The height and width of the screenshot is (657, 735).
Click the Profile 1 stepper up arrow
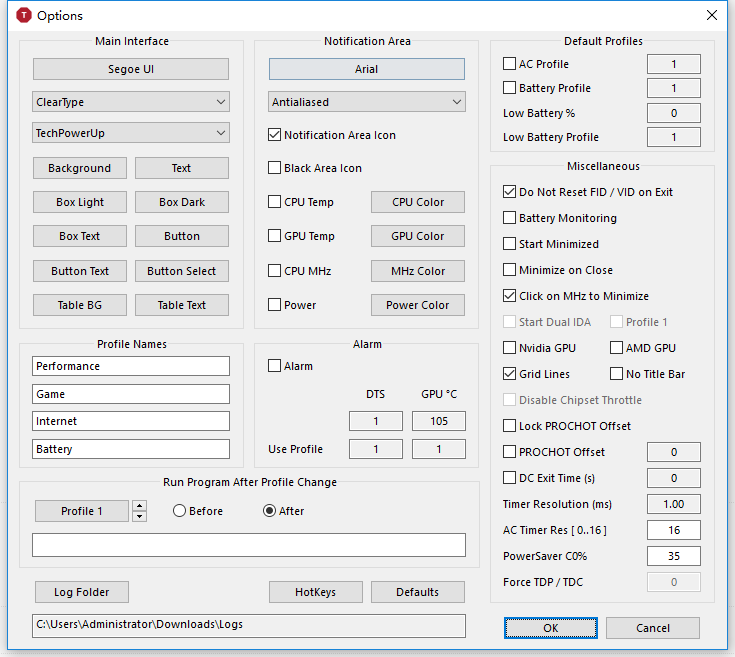click(139, 506)
